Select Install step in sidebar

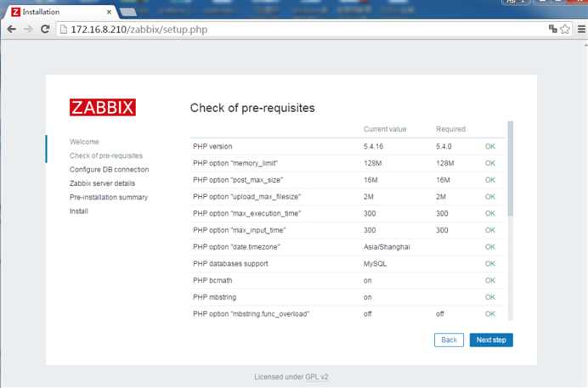[79, 211]
